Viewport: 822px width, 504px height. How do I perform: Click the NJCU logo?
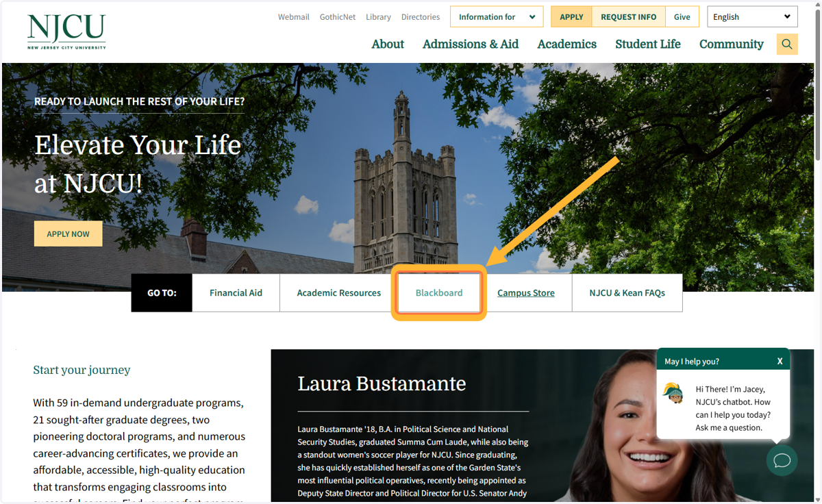(x=66, y=32)
